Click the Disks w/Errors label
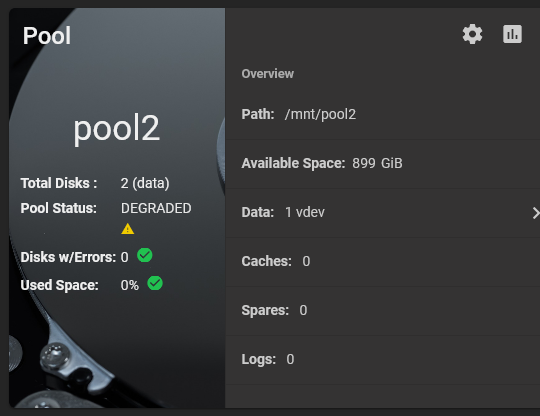The height and width of the screenshot is (416, 540). tap(68, 257)
